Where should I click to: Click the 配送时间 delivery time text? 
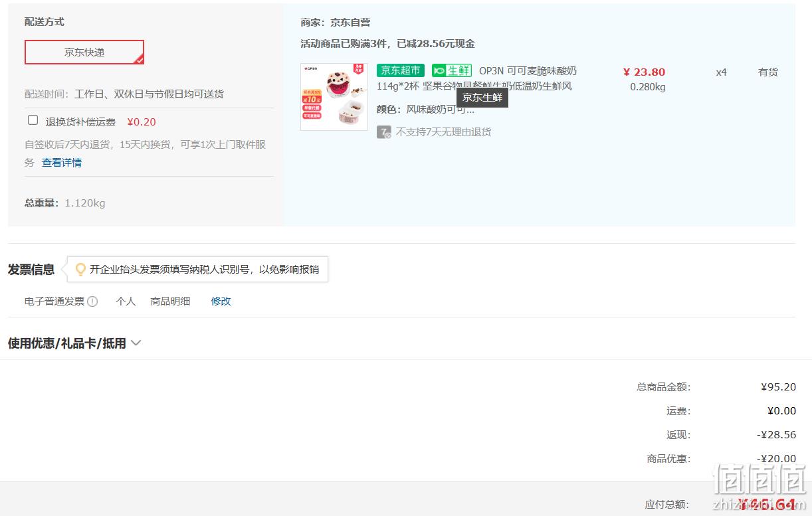[124, 94]
